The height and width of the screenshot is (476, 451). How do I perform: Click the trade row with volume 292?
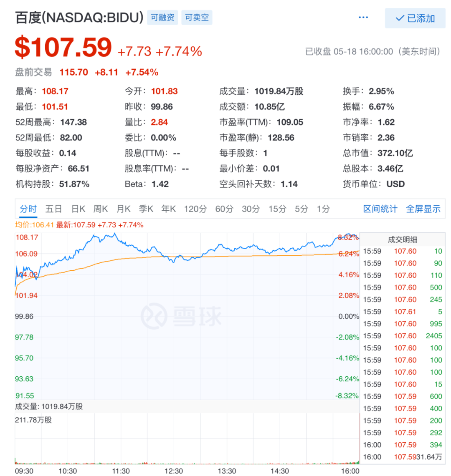403,433
